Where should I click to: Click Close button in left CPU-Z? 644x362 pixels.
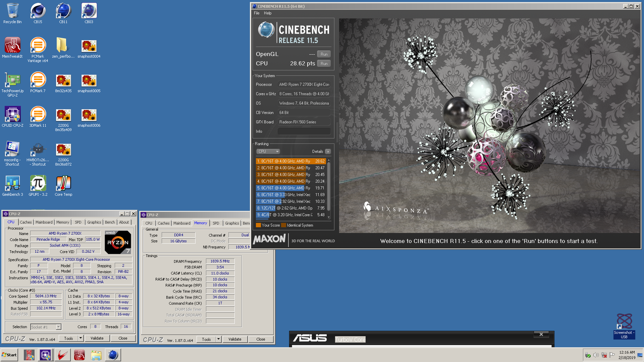(x=123, y=338)
